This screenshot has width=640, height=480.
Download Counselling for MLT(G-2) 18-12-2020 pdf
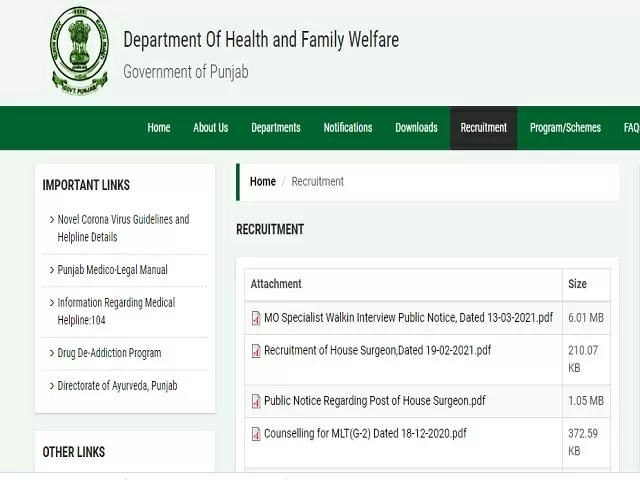(365, 433)
